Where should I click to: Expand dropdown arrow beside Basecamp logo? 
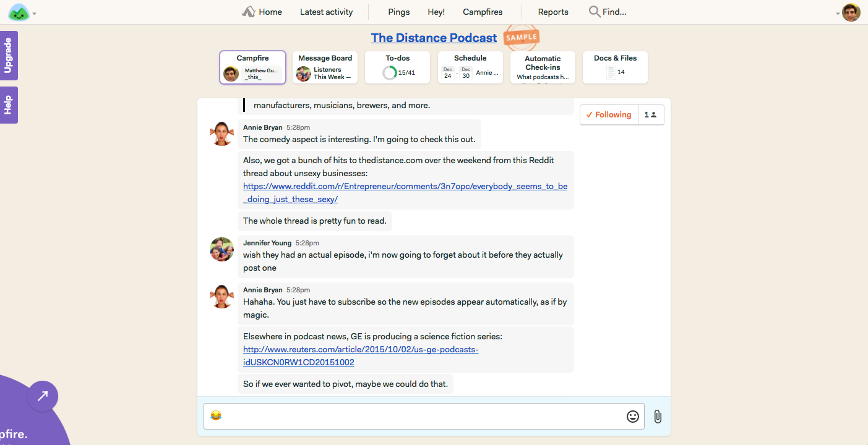(x=34, y=14)
